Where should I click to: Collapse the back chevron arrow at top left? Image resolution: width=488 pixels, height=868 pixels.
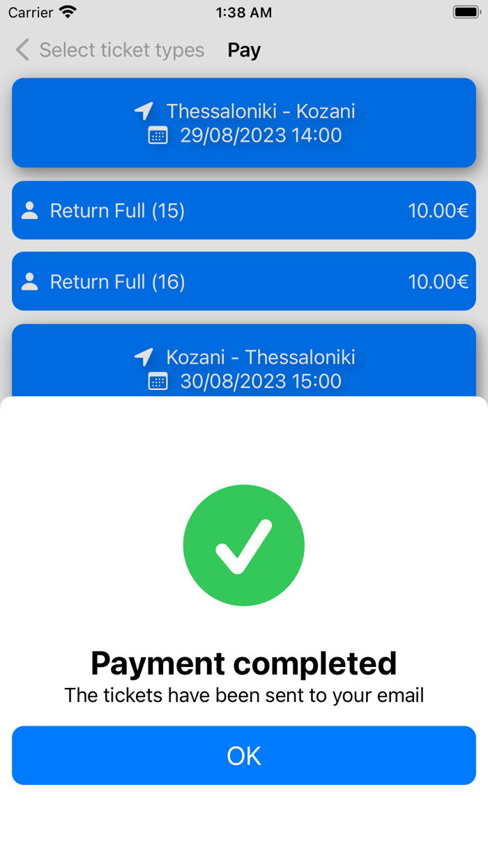pyautogui.click(x=21, y=50)
